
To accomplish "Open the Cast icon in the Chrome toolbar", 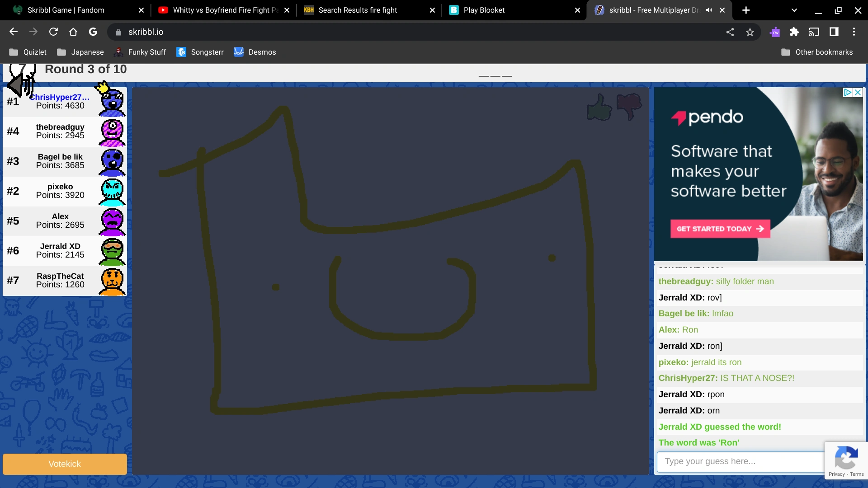I will click(815, 32).
